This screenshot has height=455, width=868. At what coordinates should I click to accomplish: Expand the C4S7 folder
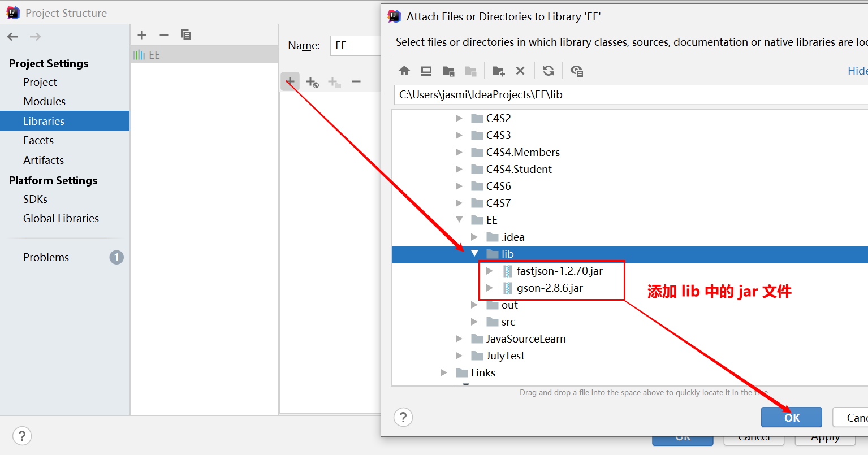point(459,203)
